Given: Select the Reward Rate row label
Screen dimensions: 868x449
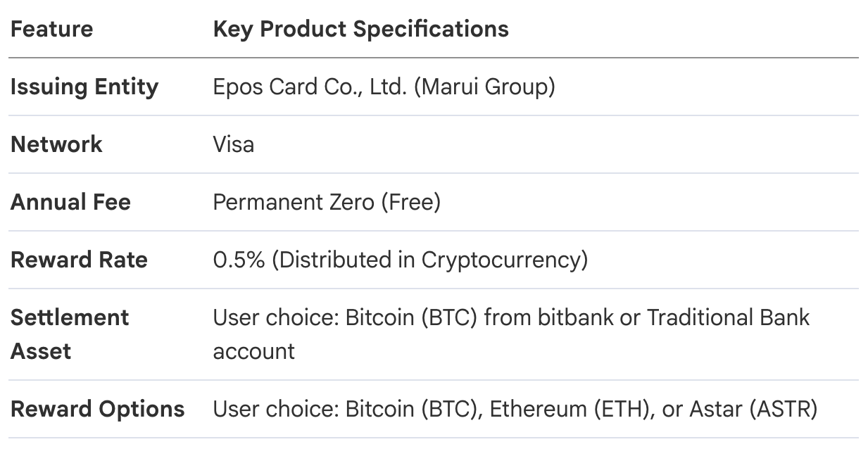Looking at the screenshot, I should (x=79, y=260).
